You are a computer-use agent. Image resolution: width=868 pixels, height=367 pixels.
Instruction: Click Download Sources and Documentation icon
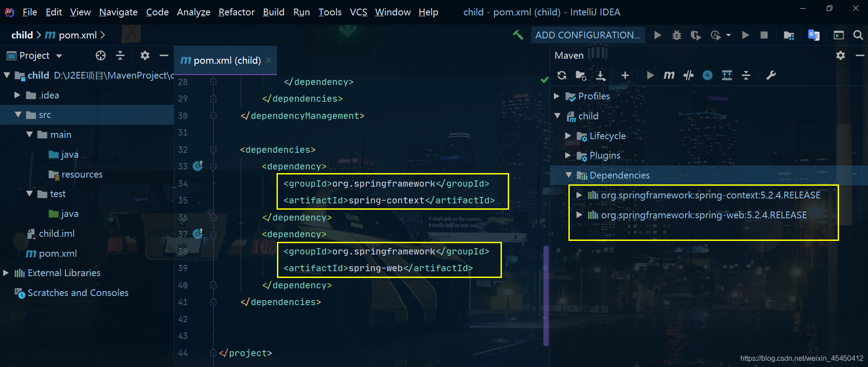tap(601, 75)
